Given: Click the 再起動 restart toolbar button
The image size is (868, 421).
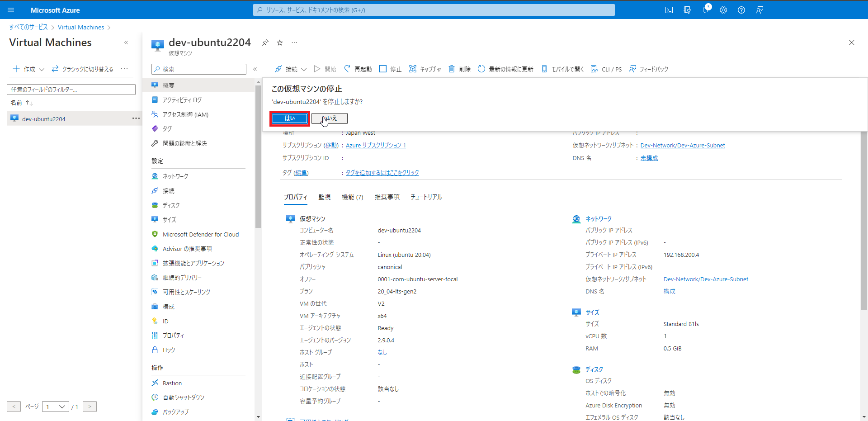Looking at the screenshot, I should pos(358,69).
